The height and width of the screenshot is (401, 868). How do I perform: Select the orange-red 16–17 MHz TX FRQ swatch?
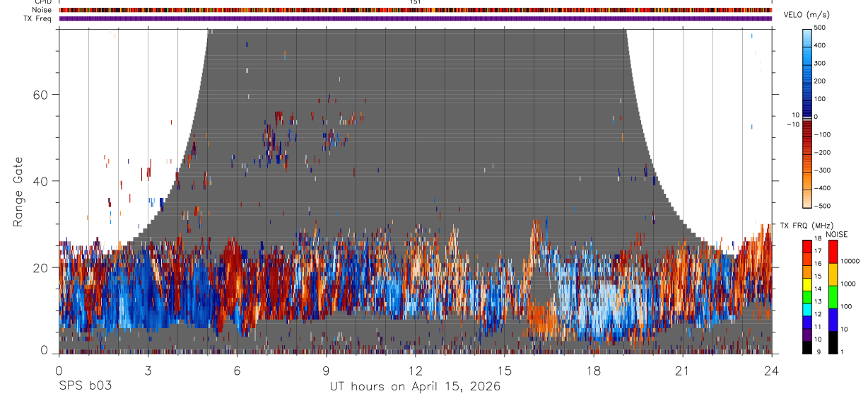(x=807, y=259)
